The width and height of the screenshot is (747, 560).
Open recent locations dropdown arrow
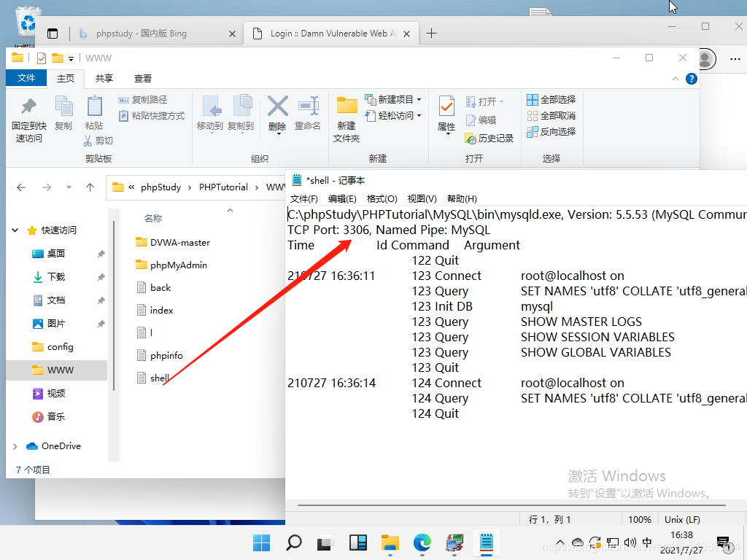(69, 187)
